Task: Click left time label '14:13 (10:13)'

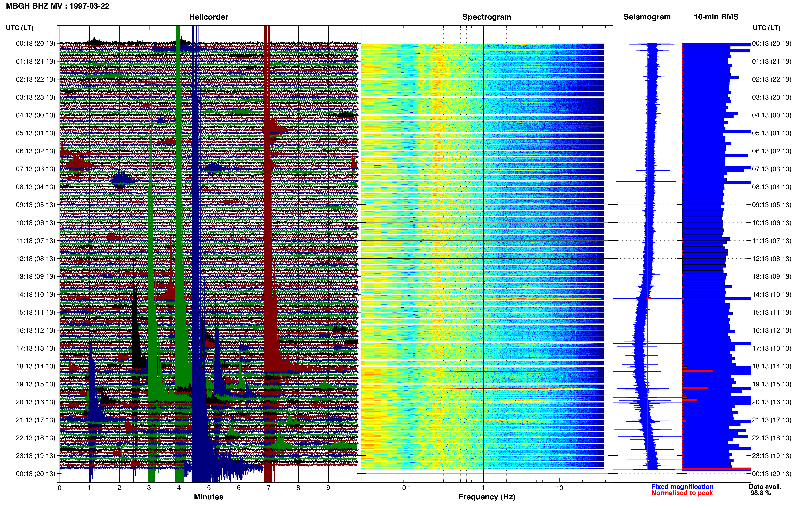Action: 36,294
